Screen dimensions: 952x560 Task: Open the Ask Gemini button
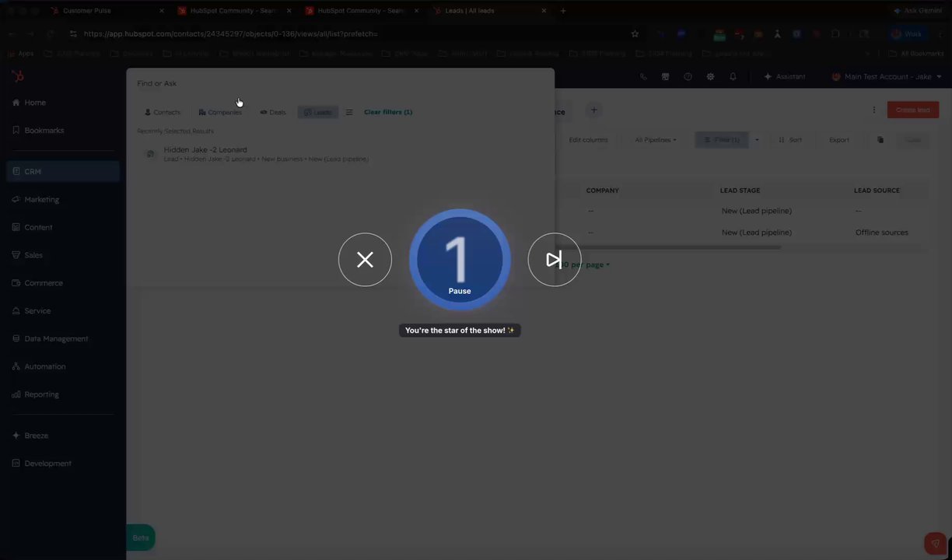tap(918, 11)
